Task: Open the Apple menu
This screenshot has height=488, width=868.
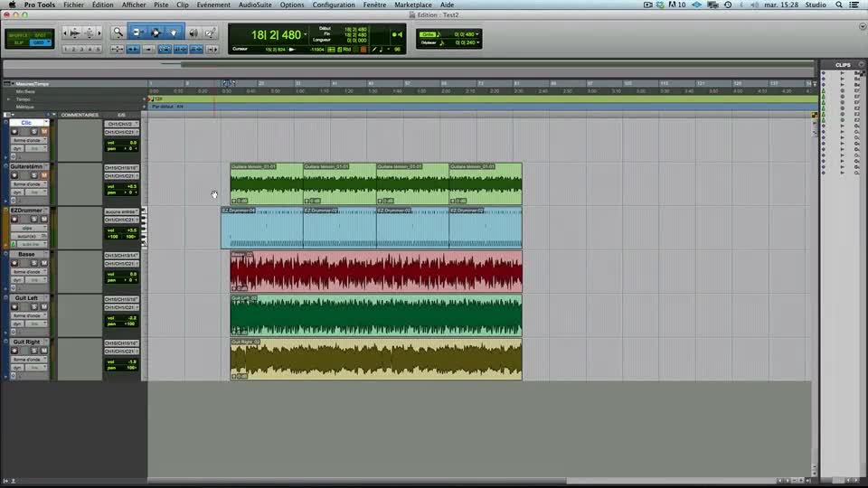Action: [12, 5]
